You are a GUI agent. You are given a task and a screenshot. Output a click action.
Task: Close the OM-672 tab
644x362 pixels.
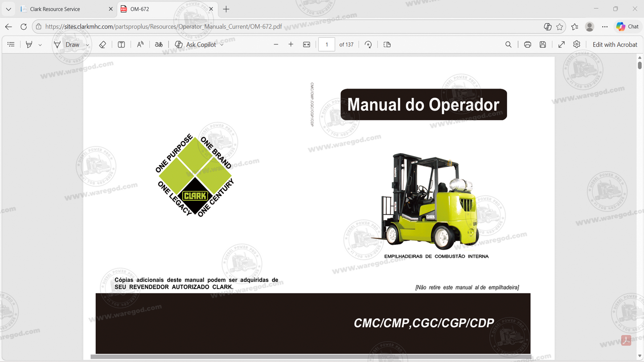coord(211,9)
